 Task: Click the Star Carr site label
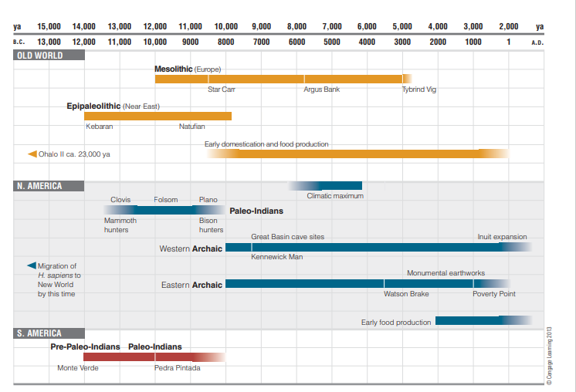pos(222,90)
